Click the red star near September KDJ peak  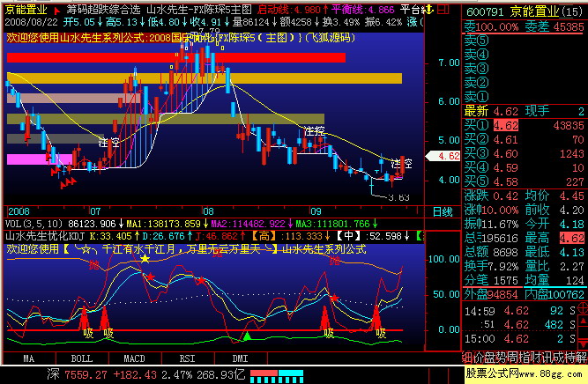pos(334,299)
